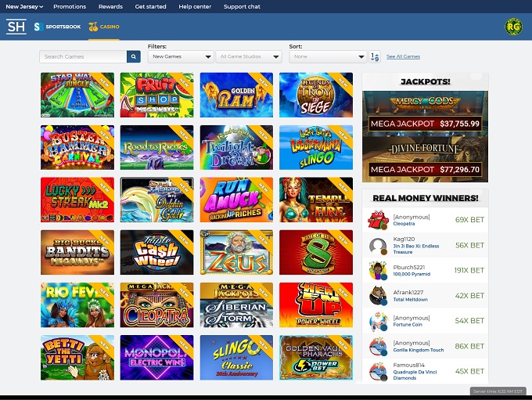Select the Triple Cash Wheel game
Screen dimensions: 532x400
point(156,252)
